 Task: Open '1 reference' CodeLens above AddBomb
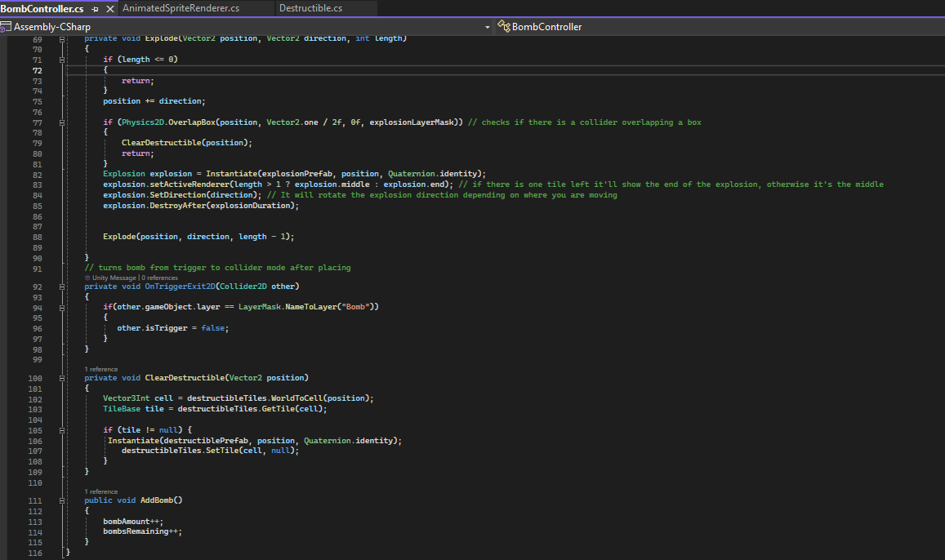(101, 491)
